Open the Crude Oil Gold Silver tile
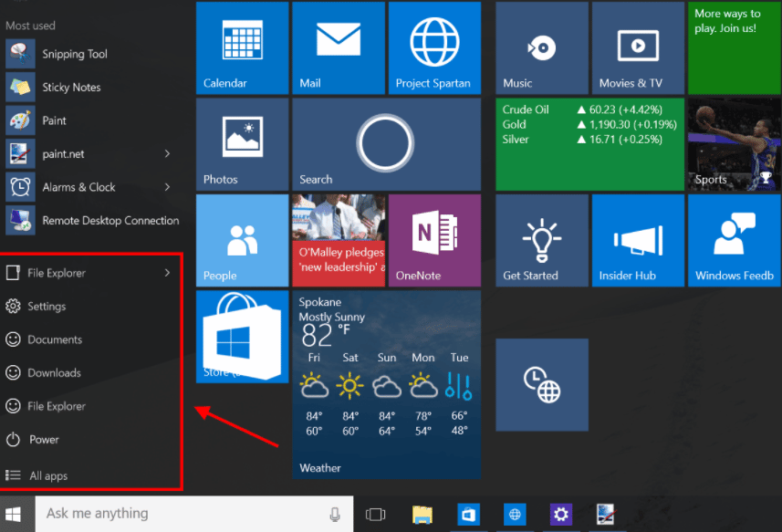The width and height of the screenshot is (782, 532). pos(590,144)
